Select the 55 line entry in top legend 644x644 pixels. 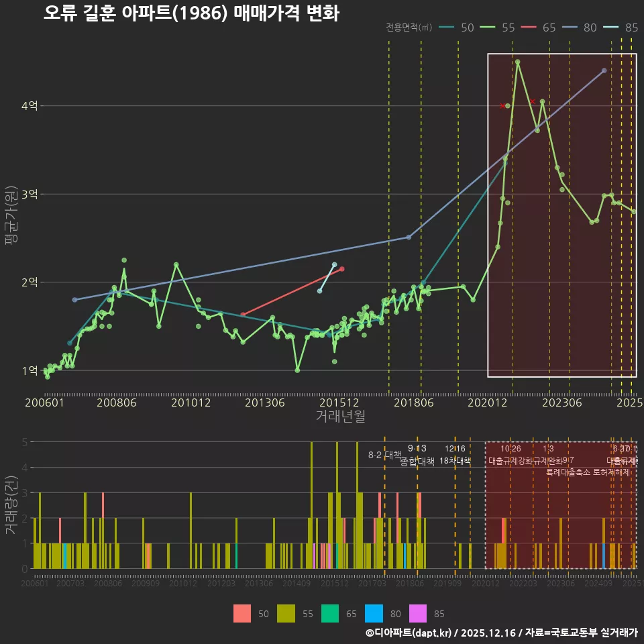coord(498,28)
